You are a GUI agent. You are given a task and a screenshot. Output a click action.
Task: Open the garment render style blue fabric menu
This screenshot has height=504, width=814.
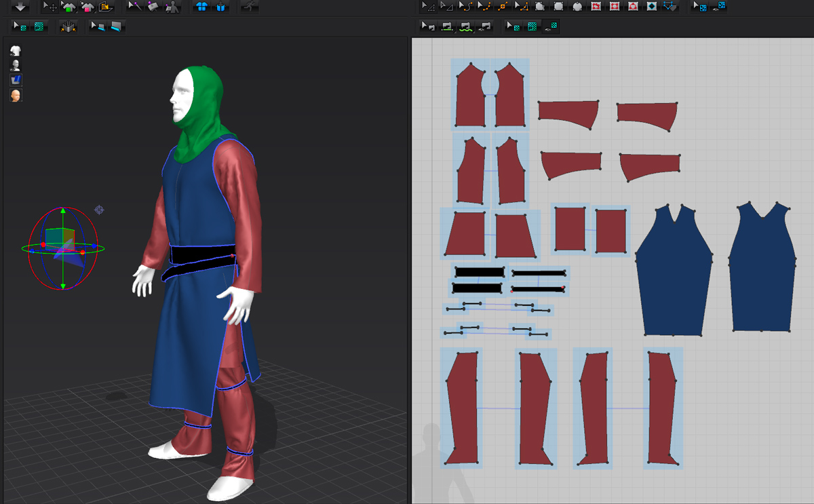pyautogui.click(x=16, y=80)
